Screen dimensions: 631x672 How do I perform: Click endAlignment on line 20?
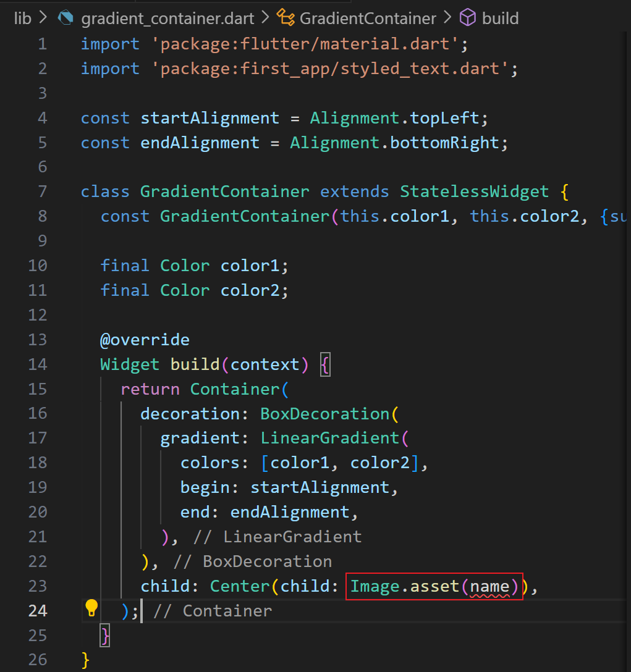pos(290,513)
